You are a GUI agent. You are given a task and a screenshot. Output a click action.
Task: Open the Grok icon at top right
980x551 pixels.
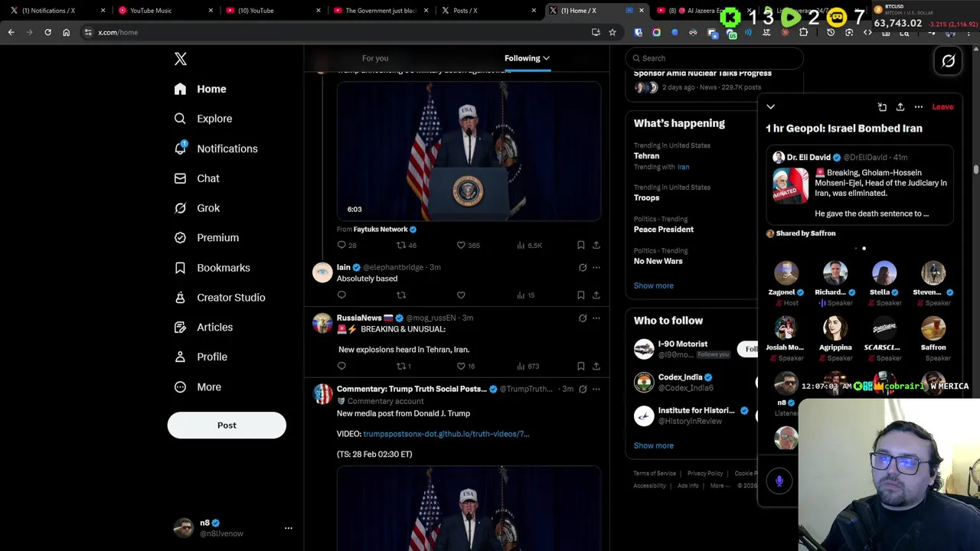(949, 61)
